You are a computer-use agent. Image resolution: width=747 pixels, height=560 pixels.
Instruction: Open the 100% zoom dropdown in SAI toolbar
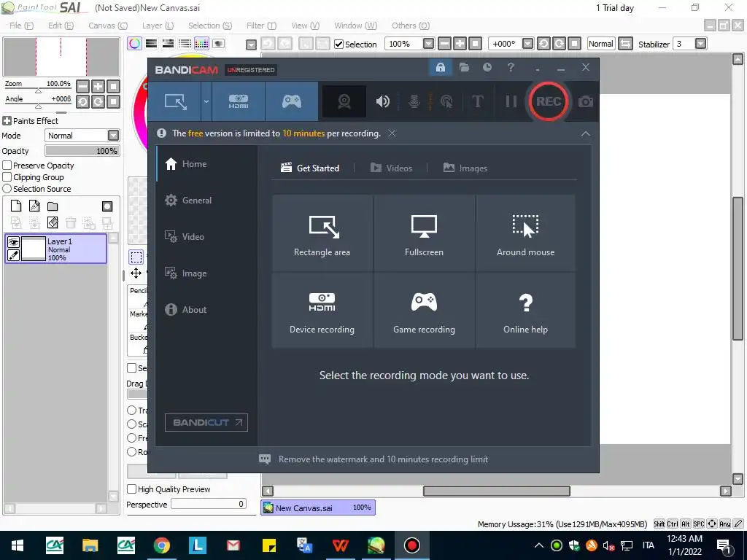428,44
